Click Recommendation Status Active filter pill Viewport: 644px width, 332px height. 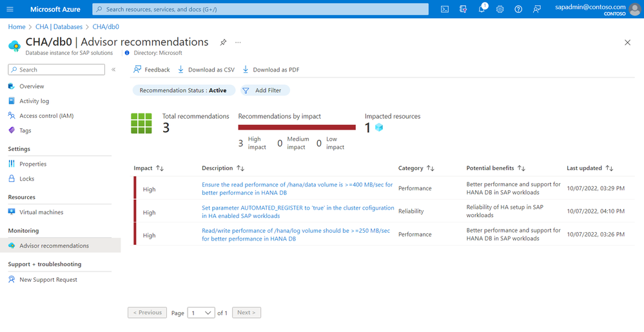click(184, 90)
